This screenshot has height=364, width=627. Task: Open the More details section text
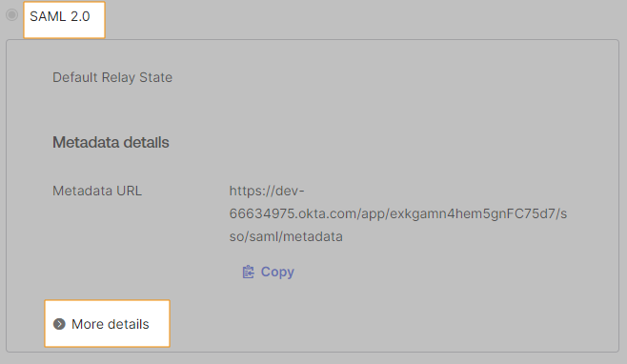point(110,324)
